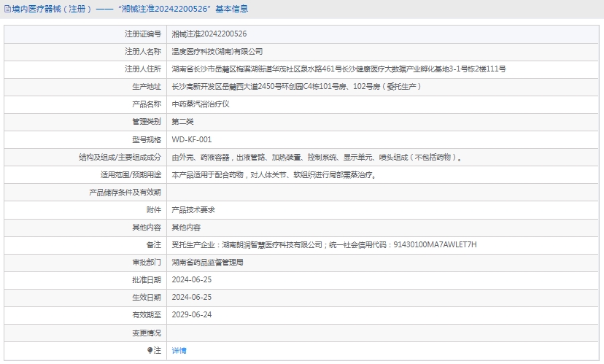The image size is (604, 364).
Task: Select product name 中药蒸汽浴治疗仪
Action: [x=201, y=104]
